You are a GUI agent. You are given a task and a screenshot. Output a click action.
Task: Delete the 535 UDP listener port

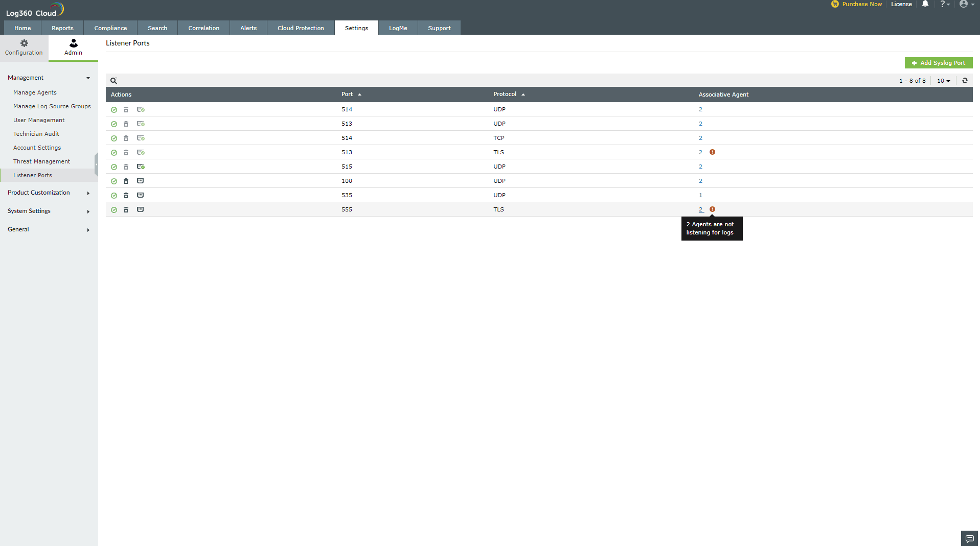[x=126, y=195]
